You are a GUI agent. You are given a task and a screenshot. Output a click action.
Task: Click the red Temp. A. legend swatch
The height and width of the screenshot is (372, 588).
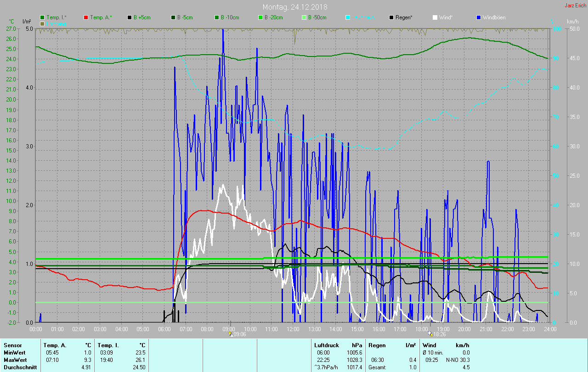86,17
